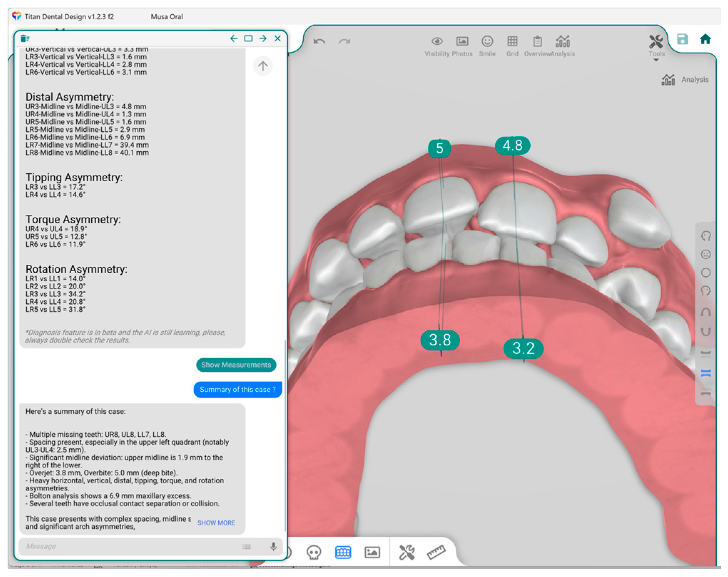This screenshot has height=577, width=728.
Task: Open the message suggestions list icon
Action: (x=246, y=546)
